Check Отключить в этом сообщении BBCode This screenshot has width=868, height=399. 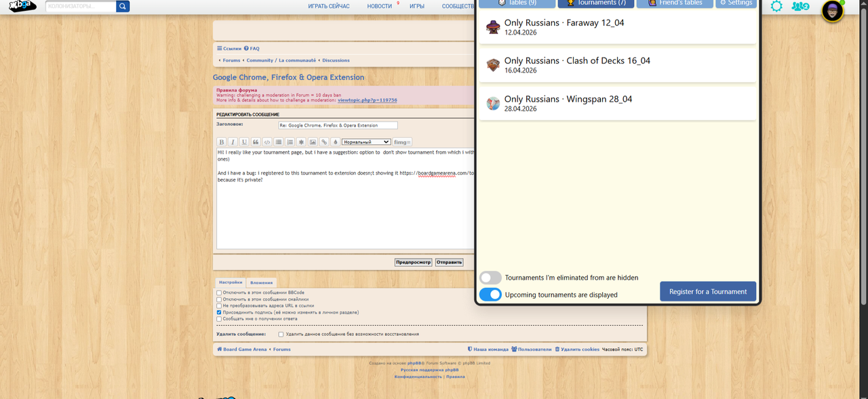[x=219, y=293]
